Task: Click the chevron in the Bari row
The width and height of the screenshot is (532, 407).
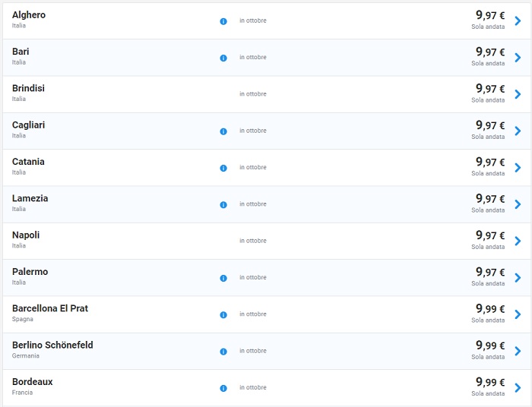Action: 518,57
